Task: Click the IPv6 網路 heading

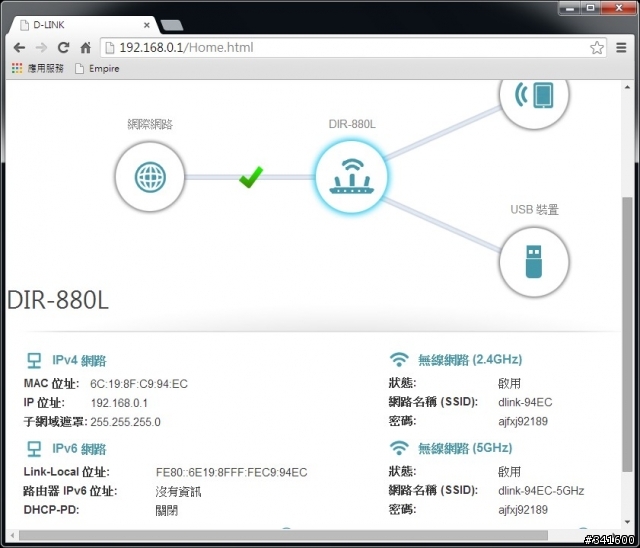Action: pos(79,449)
